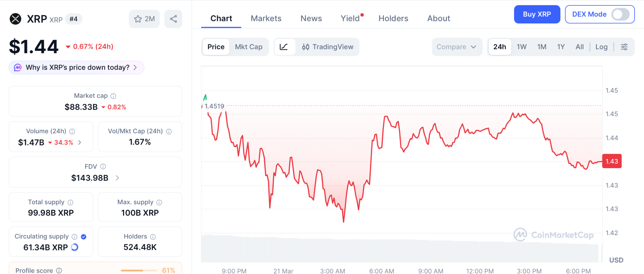The width and height of the screenshot is (644, 274).
Task: Click the Circulating supply verified checkmark
Action: pos(83,237)
